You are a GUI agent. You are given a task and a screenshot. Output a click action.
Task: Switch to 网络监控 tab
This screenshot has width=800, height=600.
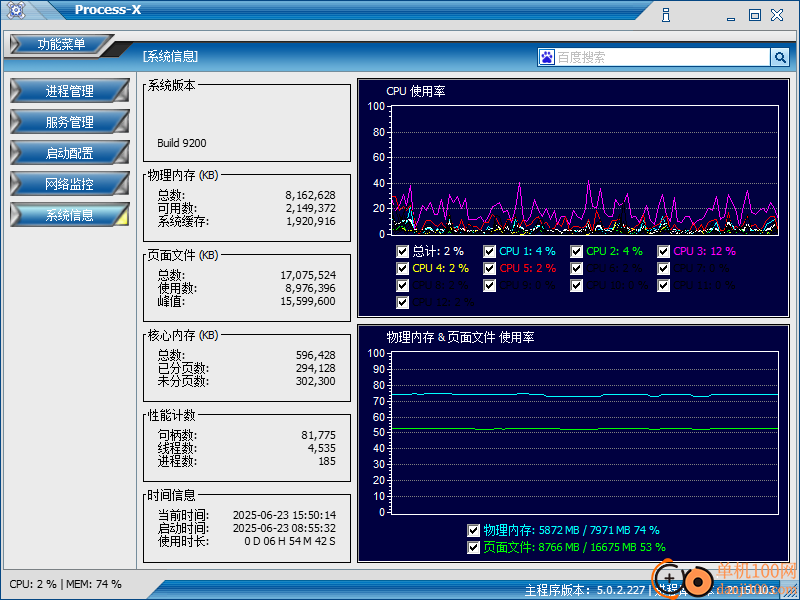tap(70, 184)
